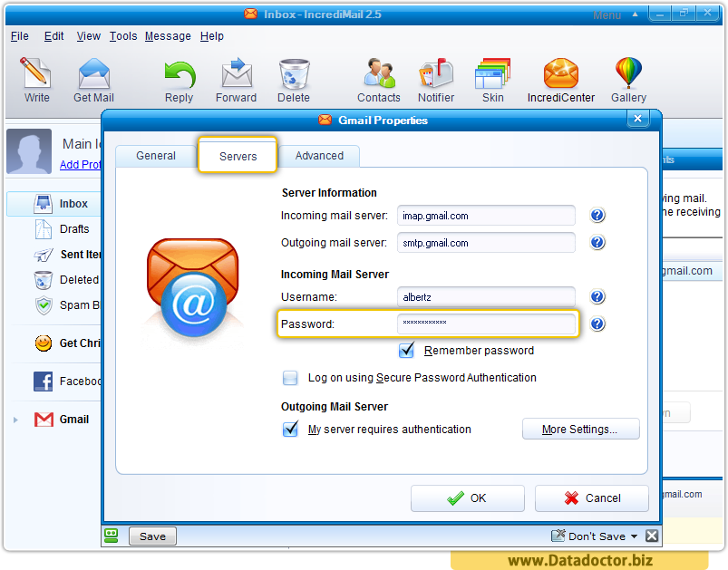
Task: Switch to the Servers tab
Action: pyautogui.click(x=238, y=156)
